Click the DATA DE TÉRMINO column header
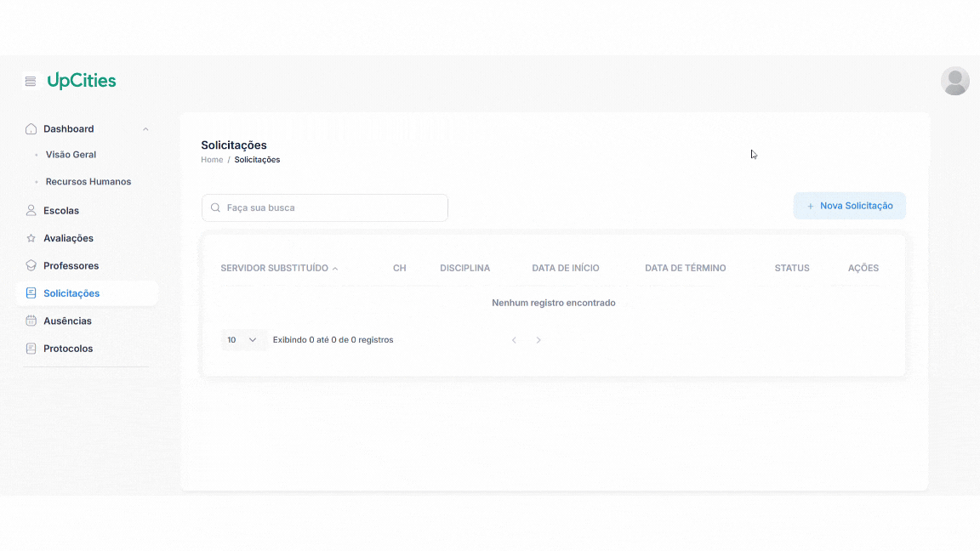The height and width of the screenshot is (551, 980). [685, 268]
